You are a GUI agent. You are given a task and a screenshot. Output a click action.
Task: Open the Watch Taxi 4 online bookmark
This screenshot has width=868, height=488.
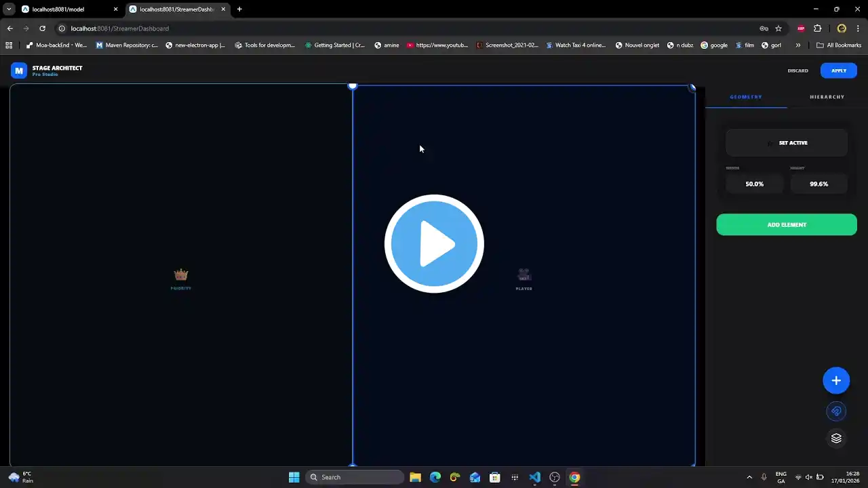[576, 45]
